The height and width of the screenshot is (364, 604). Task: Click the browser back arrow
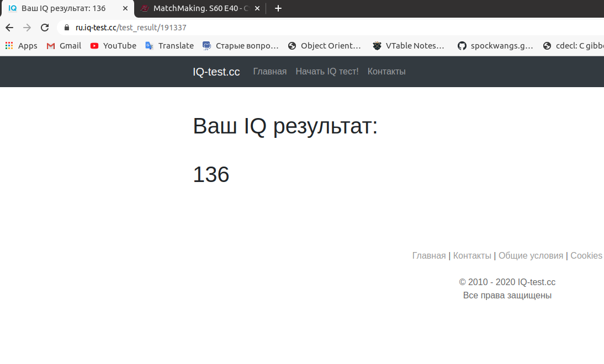9,28
